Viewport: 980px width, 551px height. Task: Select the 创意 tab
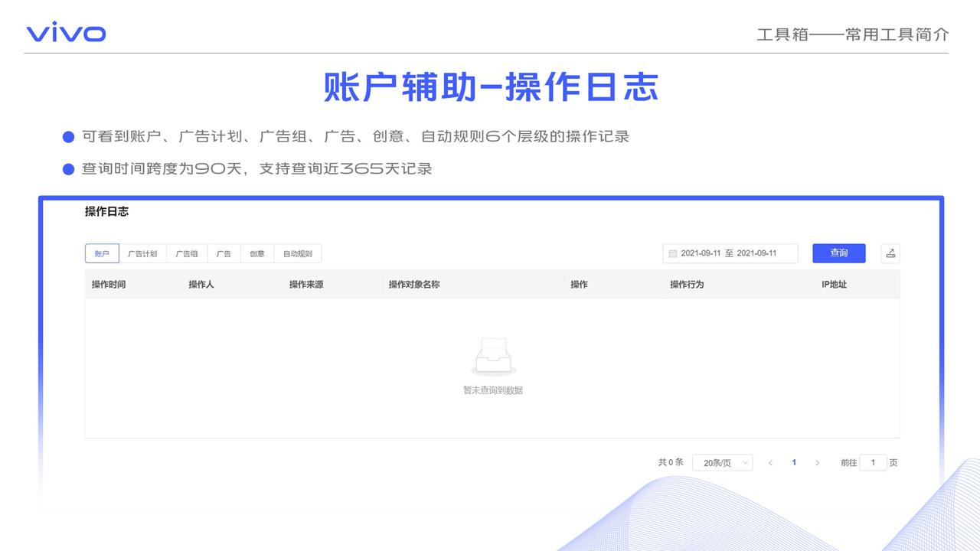[x=257, y=253]
